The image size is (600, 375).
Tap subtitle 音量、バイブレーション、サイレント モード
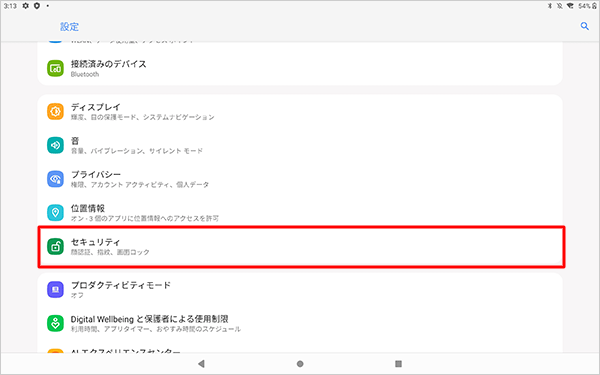click(137, 151)
